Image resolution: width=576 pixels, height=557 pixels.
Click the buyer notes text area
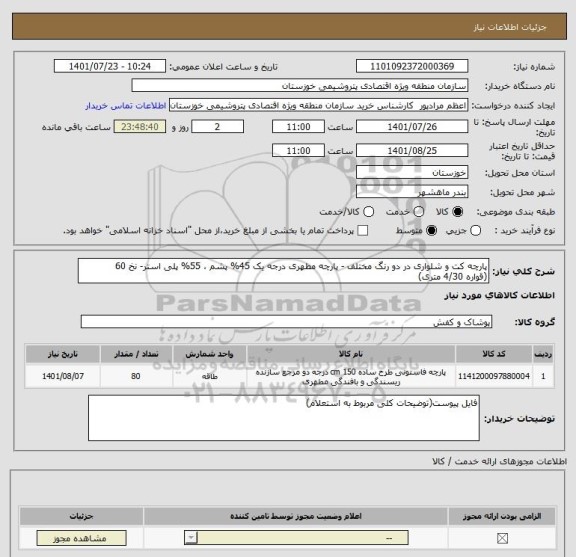[x=284, y=418]
